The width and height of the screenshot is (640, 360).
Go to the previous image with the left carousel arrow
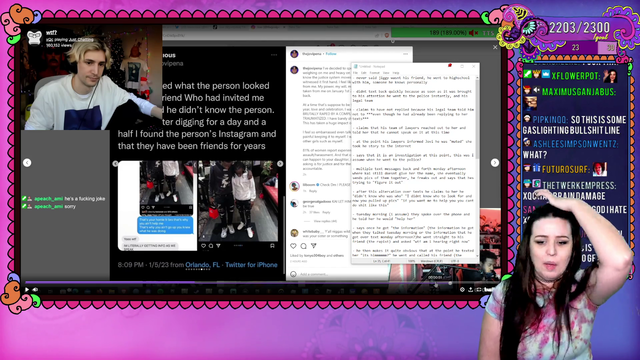[27, 163]
